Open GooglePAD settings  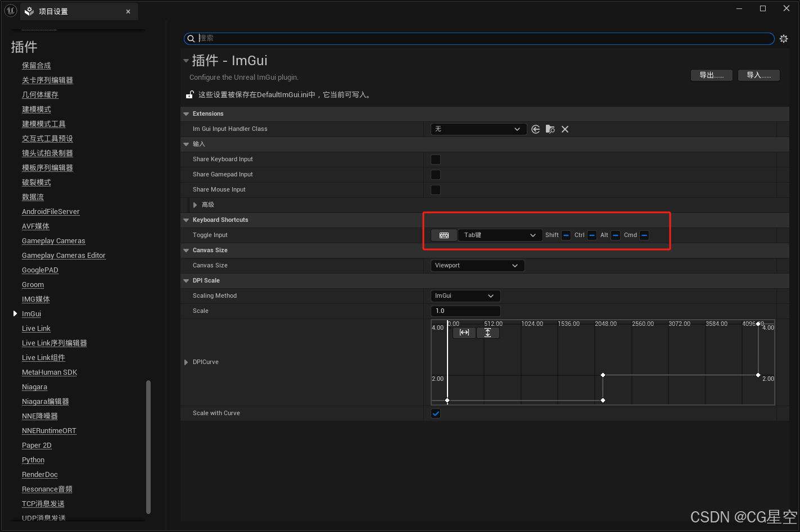click(40, 270)
